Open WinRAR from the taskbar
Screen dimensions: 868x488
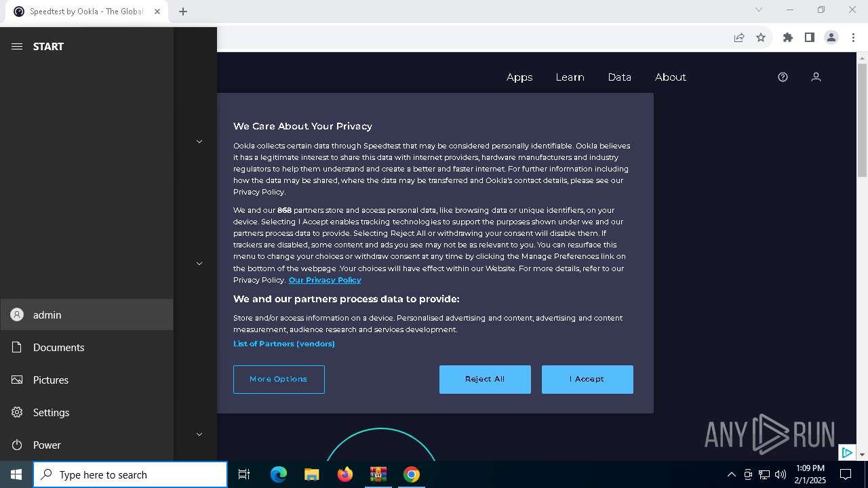tap(378, 474)
